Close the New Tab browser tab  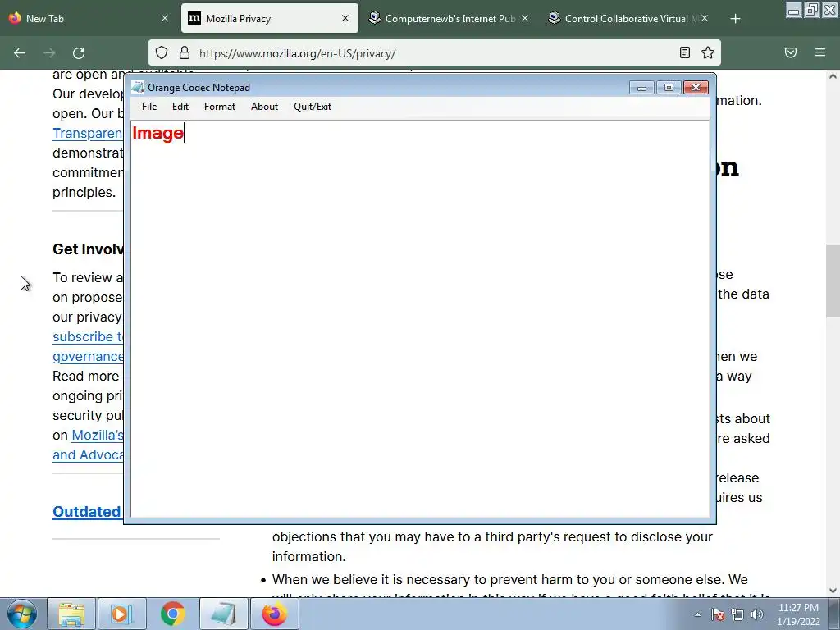[165, 18]
